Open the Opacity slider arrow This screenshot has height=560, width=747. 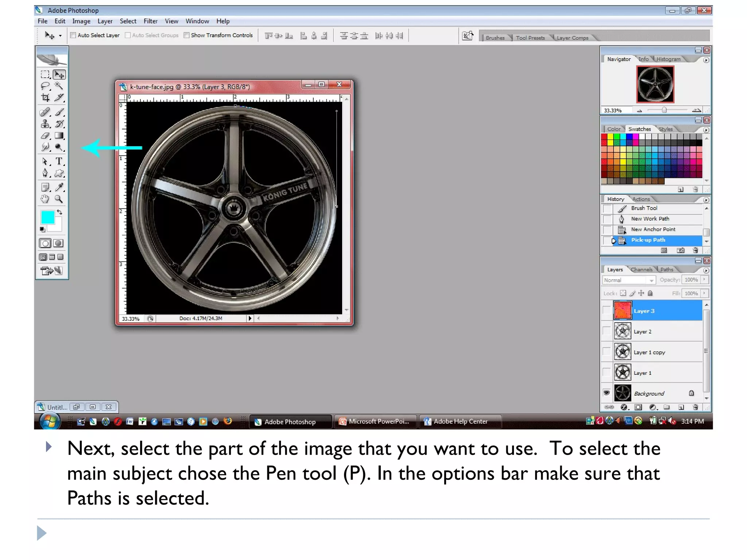pos(704,280)
